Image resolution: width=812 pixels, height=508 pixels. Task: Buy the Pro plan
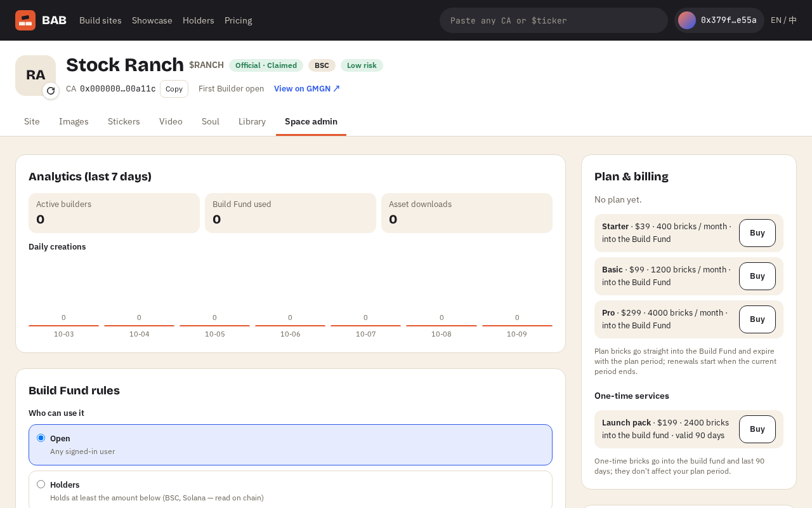point(757,319)
